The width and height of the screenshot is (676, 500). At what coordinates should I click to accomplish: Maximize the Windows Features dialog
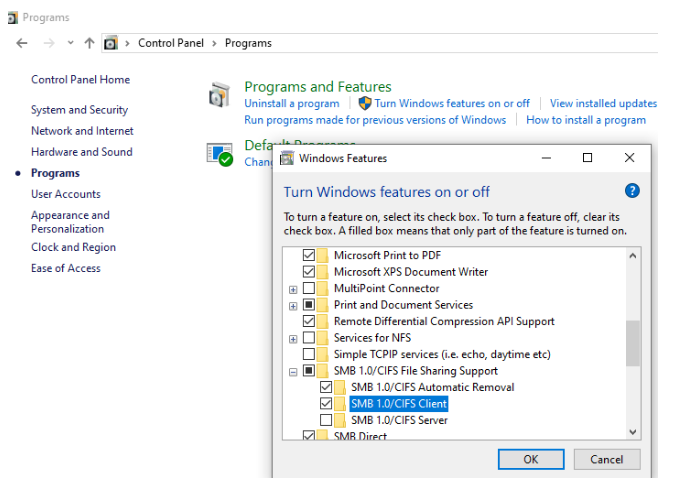(x=587, y=158)
